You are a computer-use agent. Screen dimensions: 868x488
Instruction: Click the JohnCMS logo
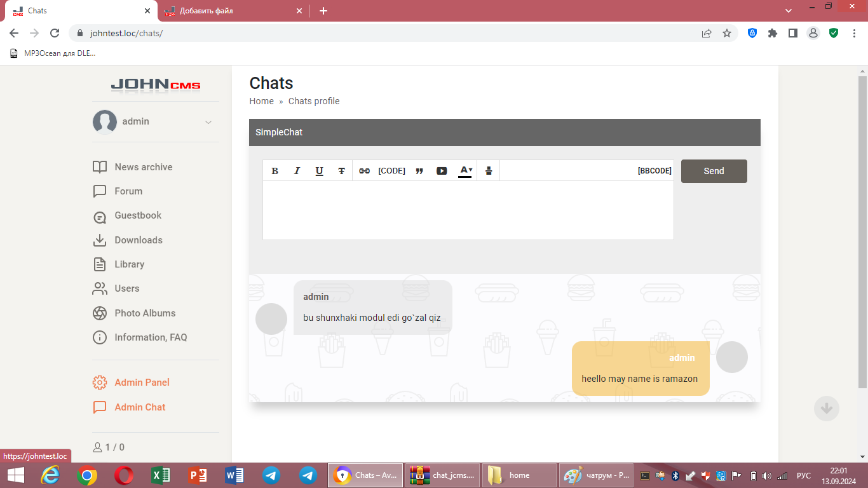(x=156, y=85)
